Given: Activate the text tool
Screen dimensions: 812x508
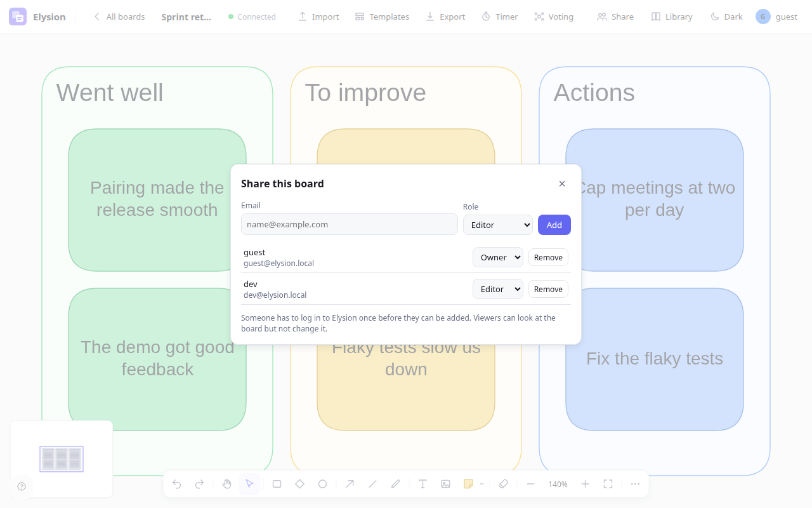Looking at the screenshot, I should (x=422, y=484).
